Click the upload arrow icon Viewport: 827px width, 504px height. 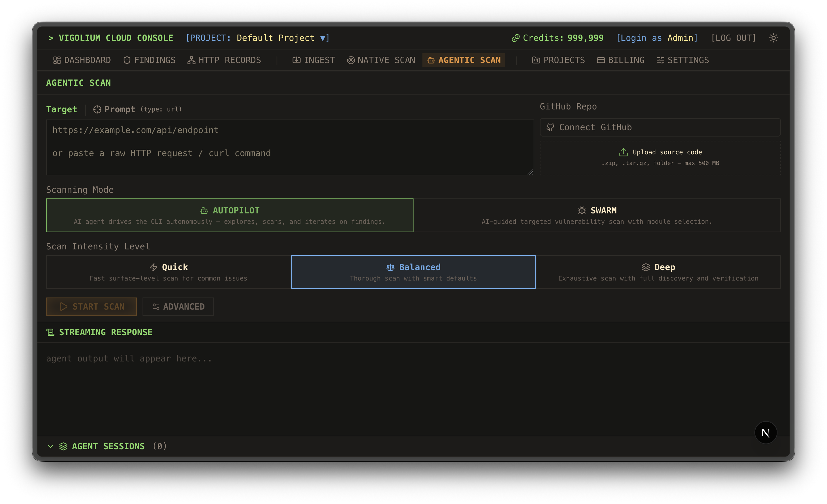tap(623, 152)
